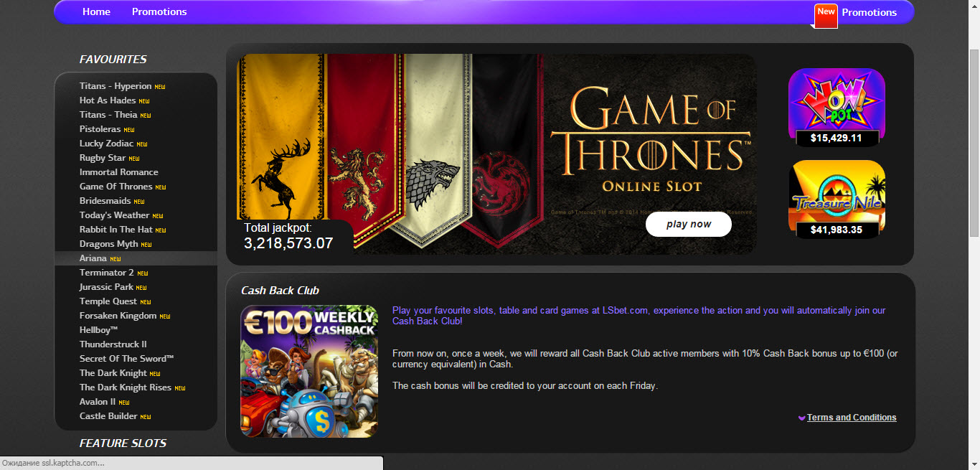Open the Today's Weather game

115,215
